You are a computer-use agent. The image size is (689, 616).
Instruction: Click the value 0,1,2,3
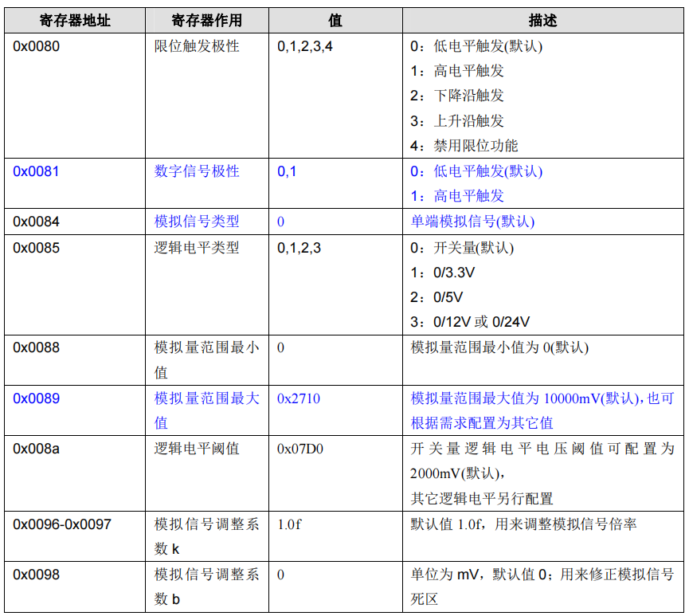(299, 248)
